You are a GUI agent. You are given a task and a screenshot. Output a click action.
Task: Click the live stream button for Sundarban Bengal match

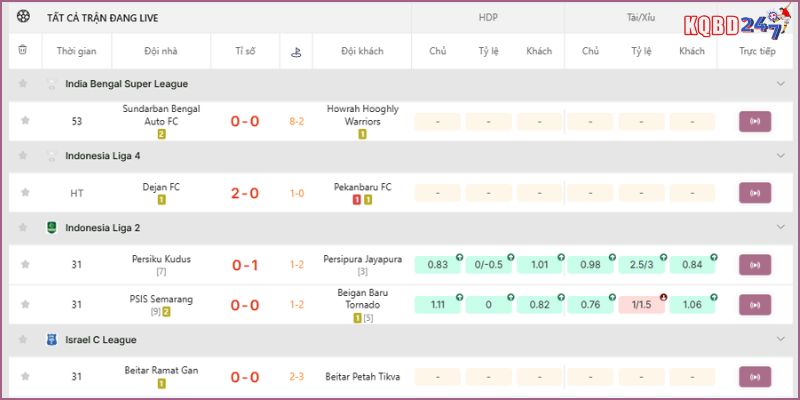pos(755,122)
